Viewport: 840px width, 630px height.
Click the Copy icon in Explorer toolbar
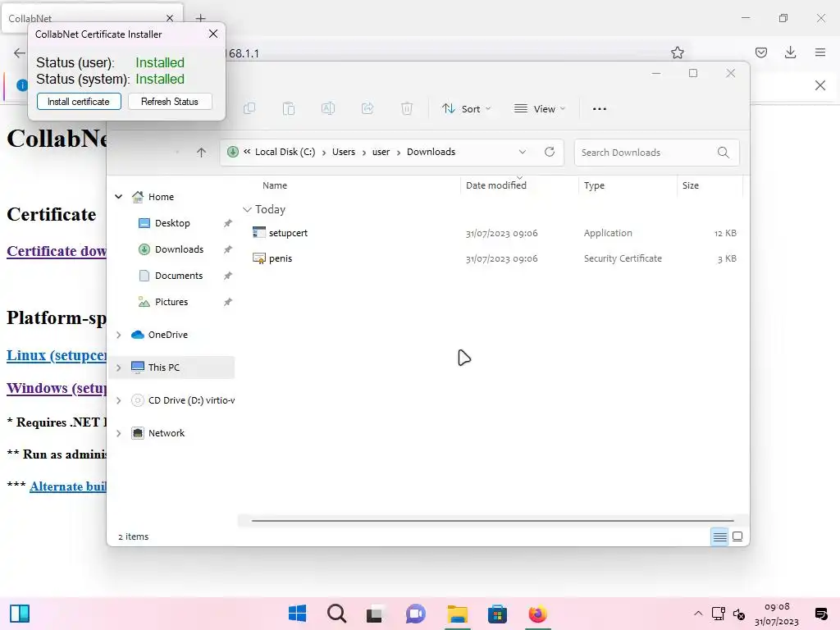[x=249, y=109]
